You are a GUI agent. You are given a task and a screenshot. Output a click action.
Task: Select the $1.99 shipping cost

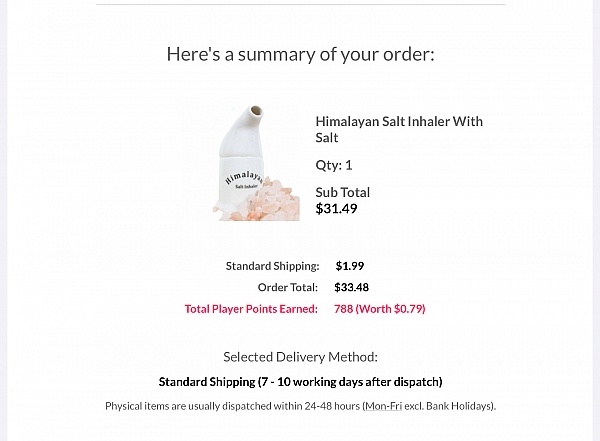coord(350,266)
